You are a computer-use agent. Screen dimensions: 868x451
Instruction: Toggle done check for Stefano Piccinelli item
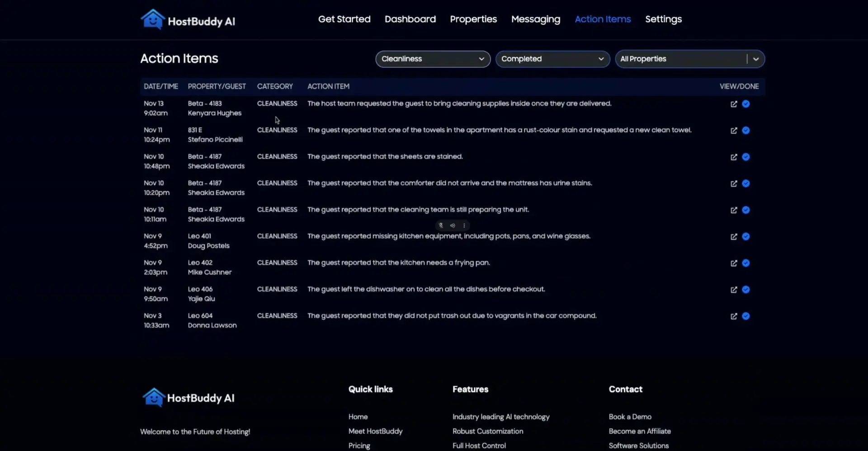(746, 130)
